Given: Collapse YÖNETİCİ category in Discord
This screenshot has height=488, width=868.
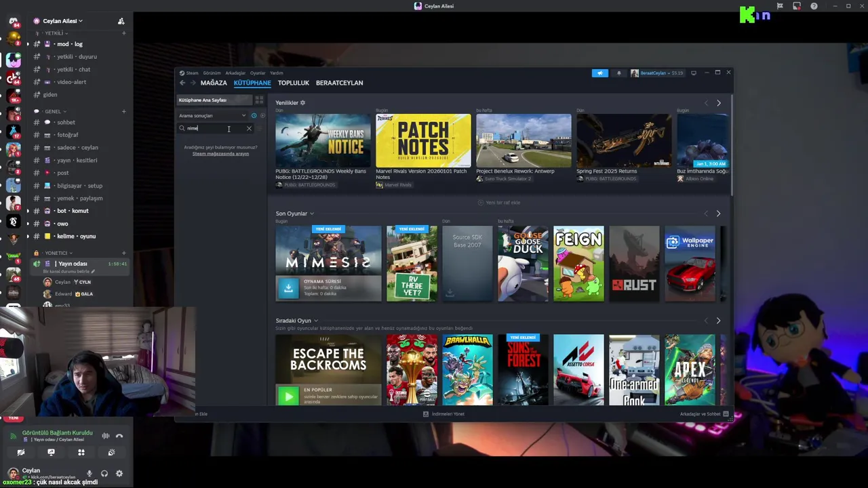Looking at the screenshot, I should (54, 253).
